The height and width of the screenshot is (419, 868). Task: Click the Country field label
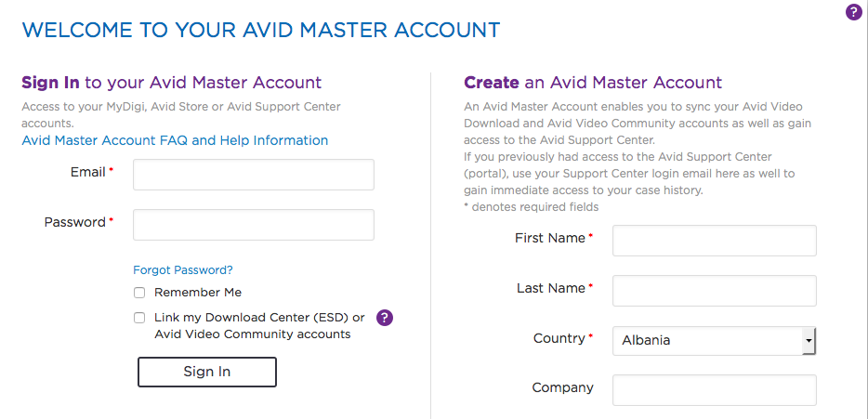(x=559, y=339)
